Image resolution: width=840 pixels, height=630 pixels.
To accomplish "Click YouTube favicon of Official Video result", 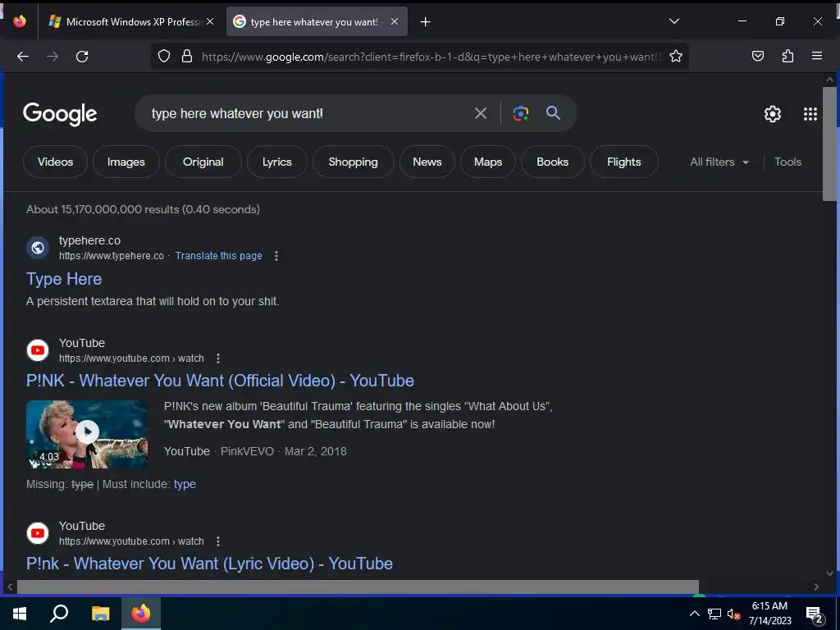I will (38, 350).
